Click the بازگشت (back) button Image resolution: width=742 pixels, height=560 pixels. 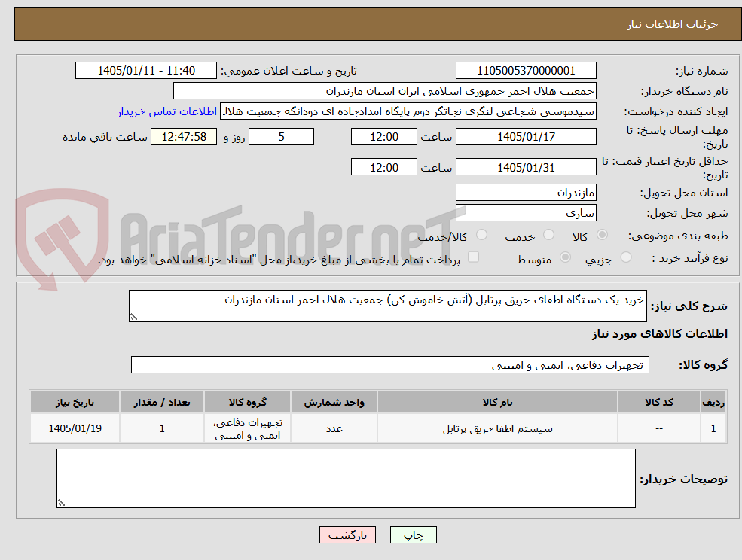[347, 535]
